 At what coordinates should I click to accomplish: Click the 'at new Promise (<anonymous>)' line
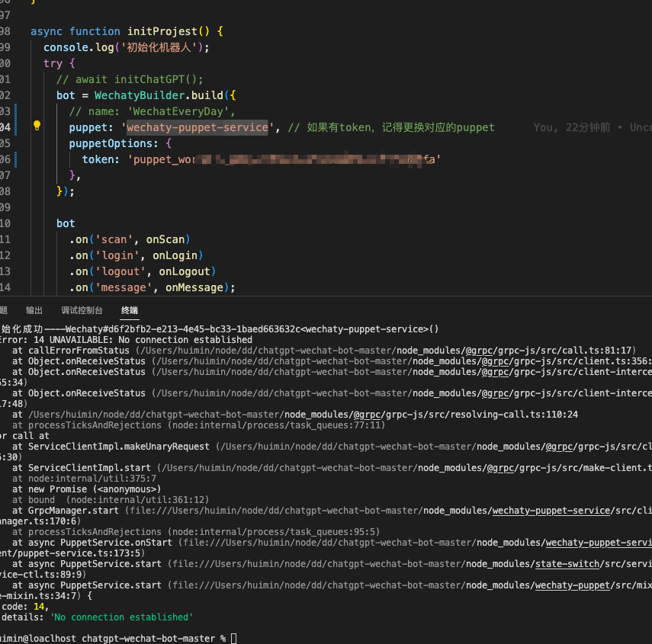point(86,489)
